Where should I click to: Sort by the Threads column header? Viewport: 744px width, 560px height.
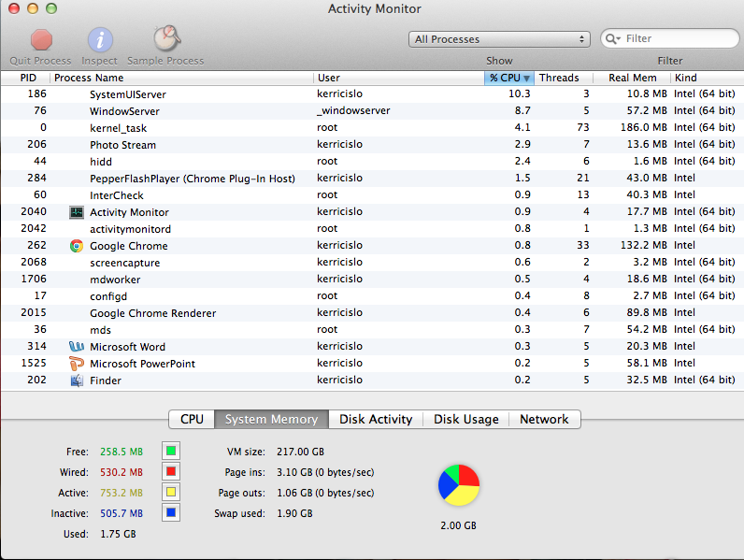pyautogui.click(x=564, y=78)
